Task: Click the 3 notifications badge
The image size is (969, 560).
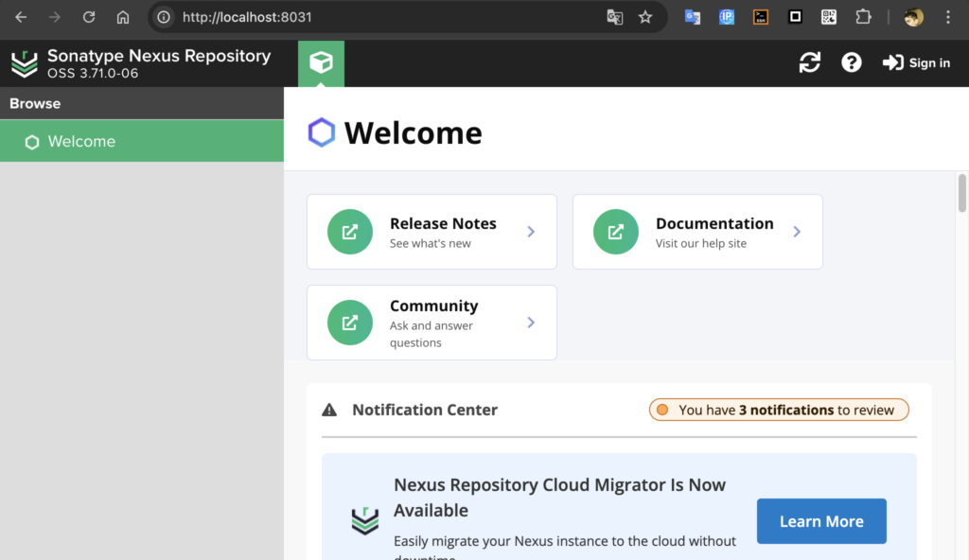Action: [779, 410]
